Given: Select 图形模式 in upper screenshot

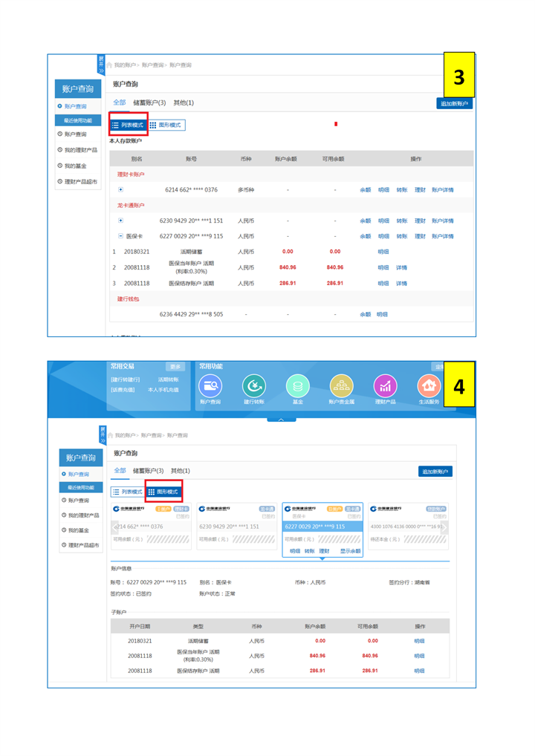Looking at the screenshot, I should pos(166,125).
